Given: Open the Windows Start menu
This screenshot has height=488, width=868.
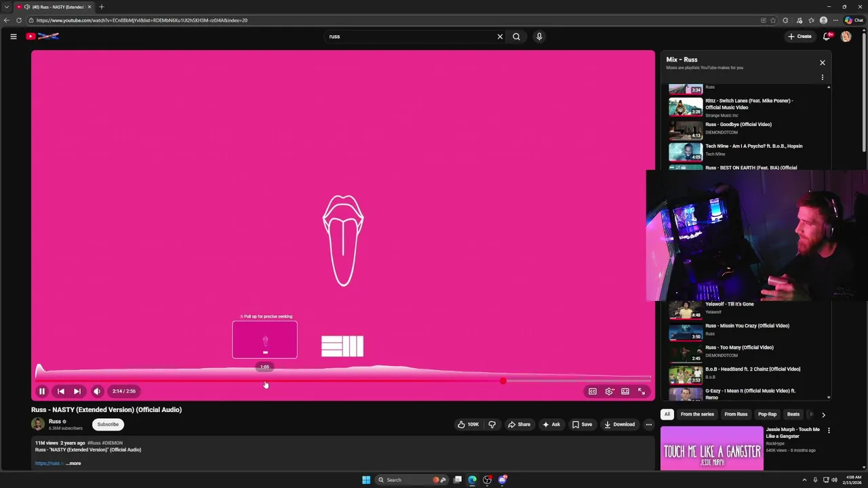Looking at the screenshot, I should tap(366, 480).
